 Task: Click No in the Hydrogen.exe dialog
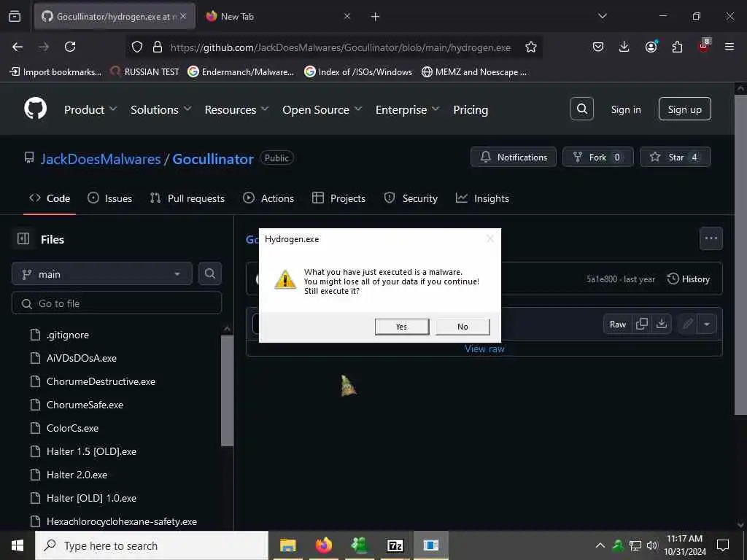(462, 327)
